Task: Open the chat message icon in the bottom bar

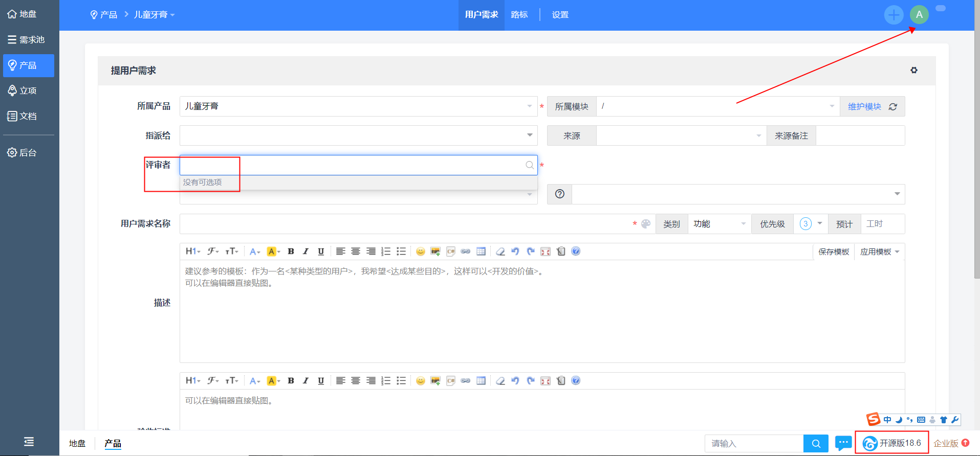Action: click(843, 443)
